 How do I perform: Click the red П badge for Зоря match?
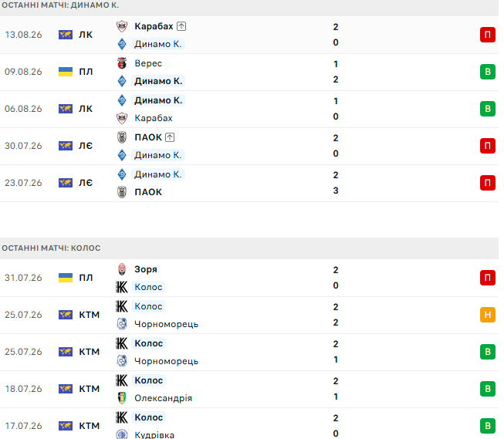(488, 278)
